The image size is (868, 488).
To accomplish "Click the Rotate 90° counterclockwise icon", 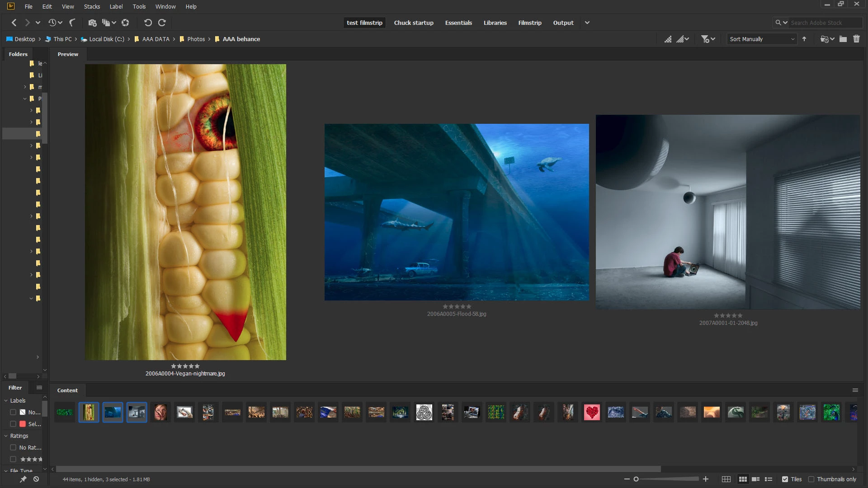I will (x=147, y=23).
